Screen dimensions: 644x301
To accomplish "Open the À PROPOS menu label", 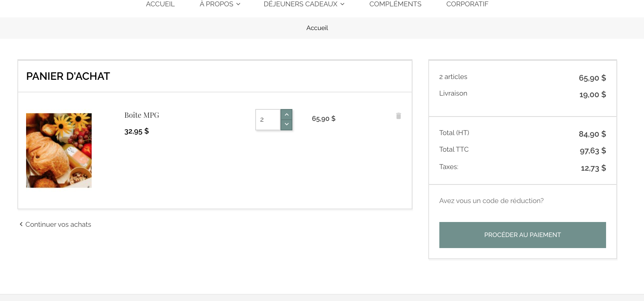I will [217, 4].
